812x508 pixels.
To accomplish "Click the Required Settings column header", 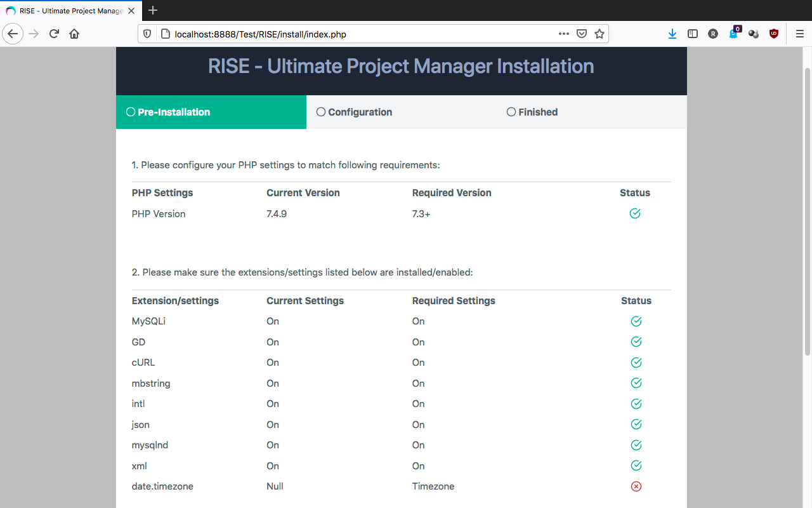I will tap(454, 301).
